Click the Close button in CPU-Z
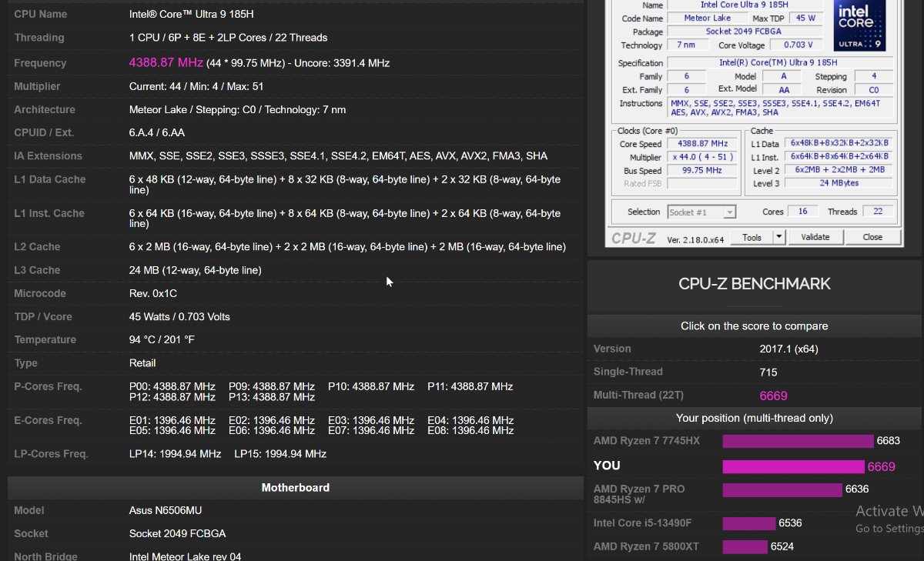Image resolution: width=924 pixels, height=561 pixels. [872, 237]
